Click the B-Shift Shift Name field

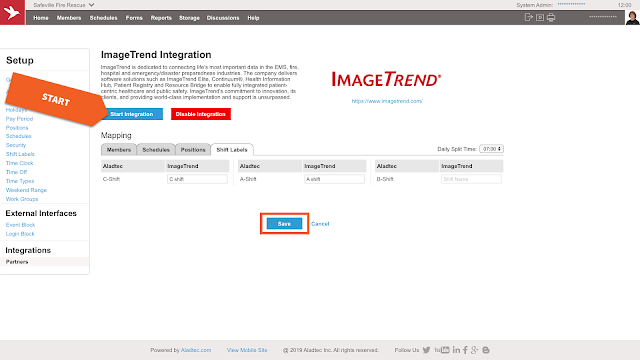pos(471,179)
